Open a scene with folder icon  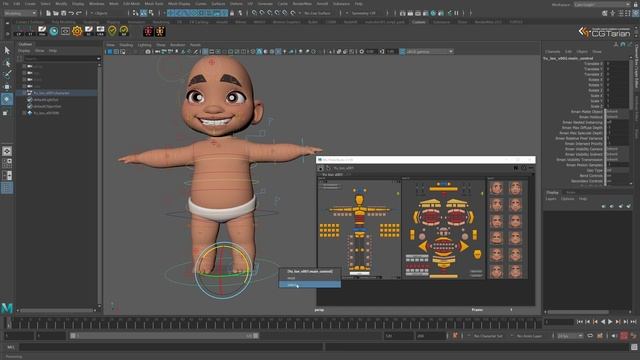pos(56,13)
